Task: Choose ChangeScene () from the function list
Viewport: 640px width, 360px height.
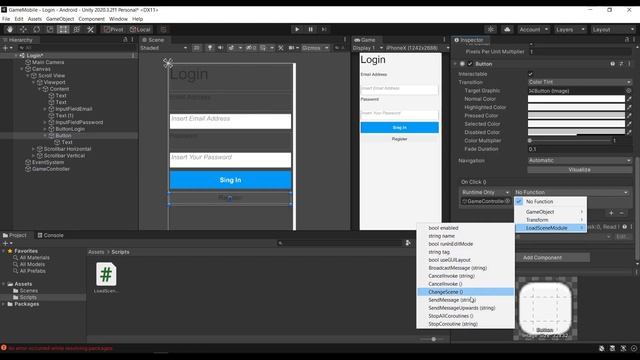Action: click(x=465, y=292)
